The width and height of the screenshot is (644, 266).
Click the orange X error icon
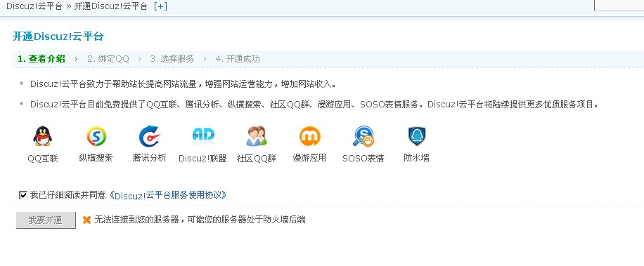click(x=86, y=220)
